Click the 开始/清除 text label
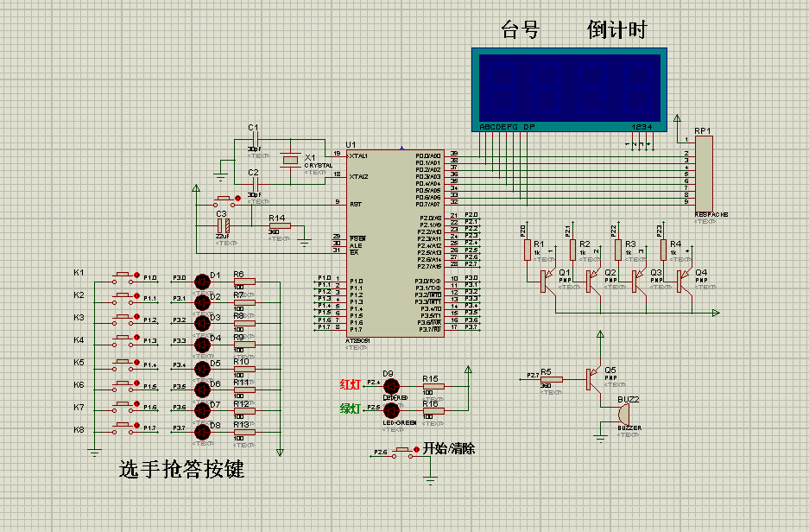The image size is (809, 532). [449, 448]
